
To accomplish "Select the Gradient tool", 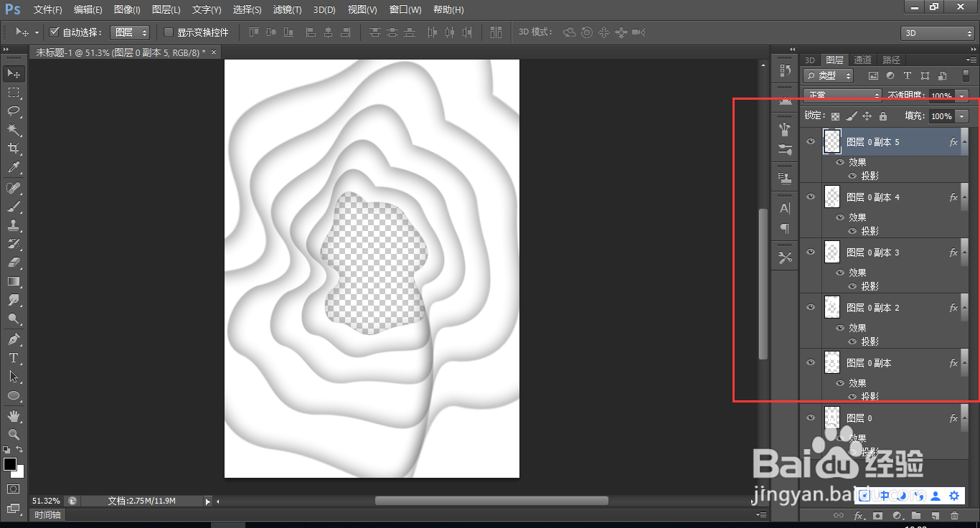I will coord(14,281).
